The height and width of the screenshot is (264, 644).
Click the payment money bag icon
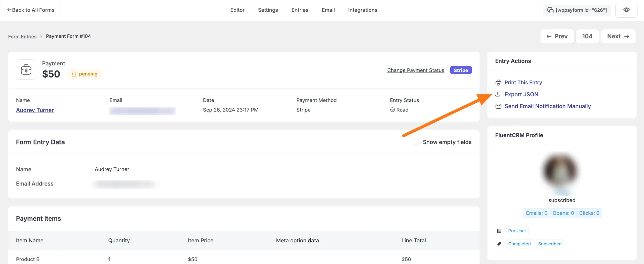[26, 69]
